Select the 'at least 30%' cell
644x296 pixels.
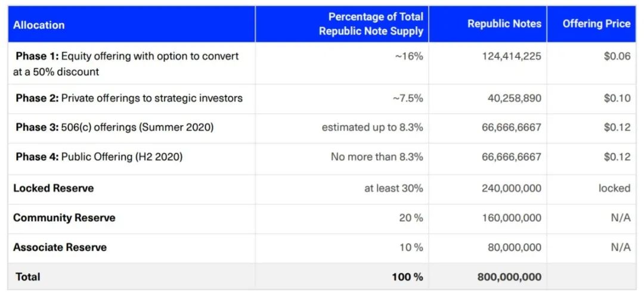tap(394, 188)
